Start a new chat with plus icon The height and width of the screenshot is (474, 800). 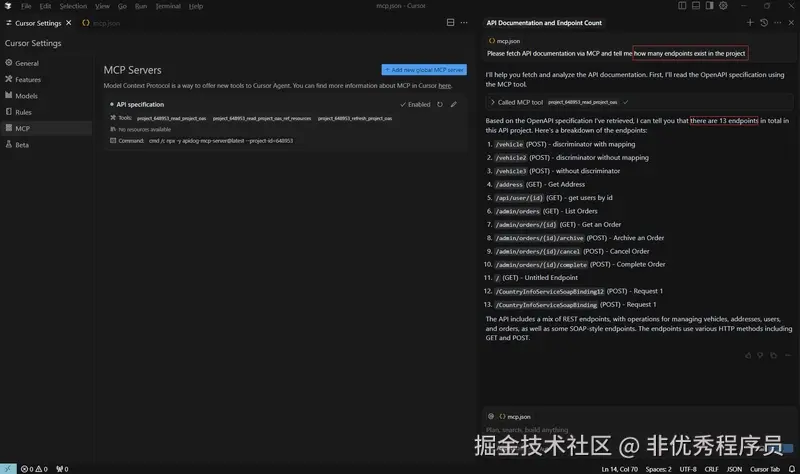click(750, 22)
